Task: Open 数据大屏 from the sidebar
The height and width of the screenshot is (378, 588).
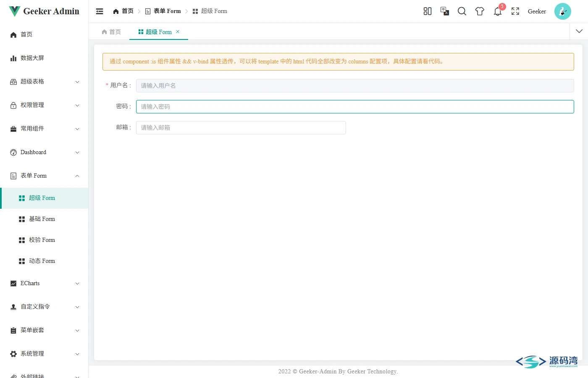Action: click(44, 58)
